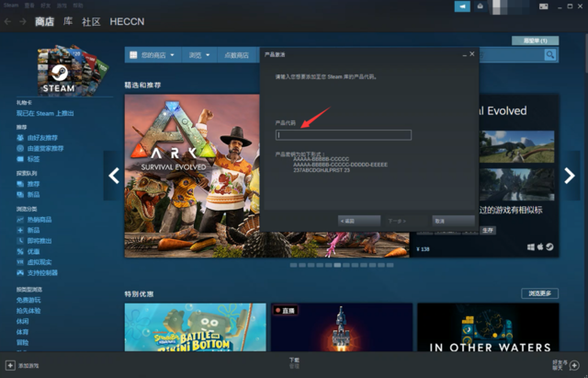Click the 取消 button in activation dialog

coord(453,221)
